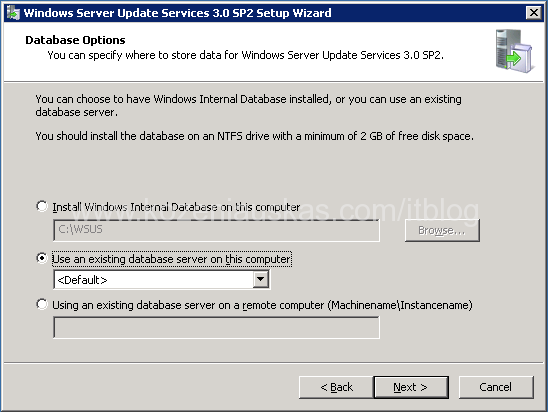This screenshot has height=412, width=548.
Task: Select Use an existing database server radio
Action: point(42,258)
